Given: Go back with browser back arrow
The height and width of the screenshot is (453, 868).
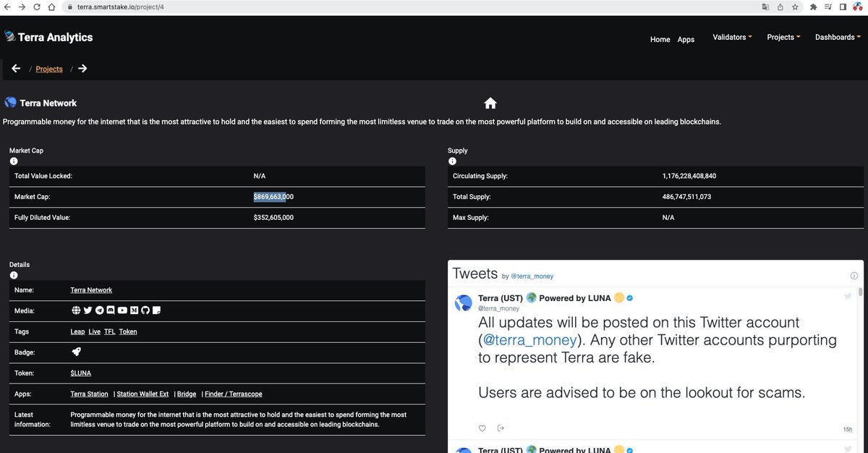Looking at the screenshot, I should click(7, 7).
